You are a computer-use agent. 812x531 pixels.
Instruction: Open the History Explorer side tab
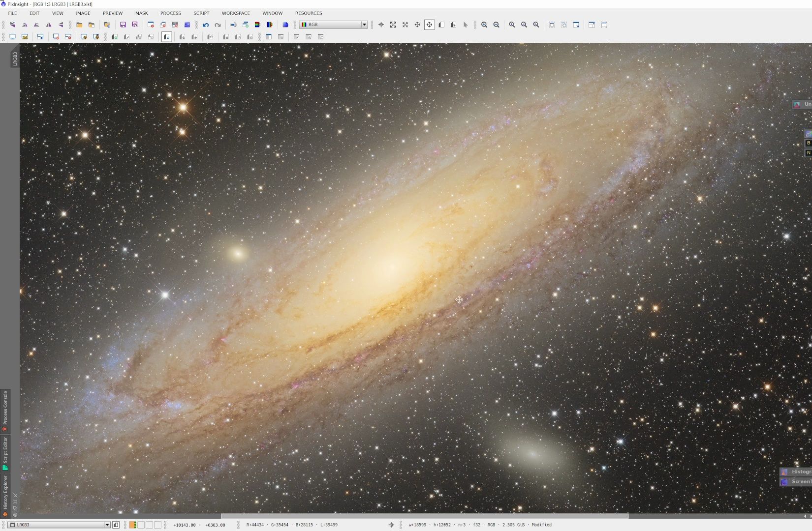5,496
